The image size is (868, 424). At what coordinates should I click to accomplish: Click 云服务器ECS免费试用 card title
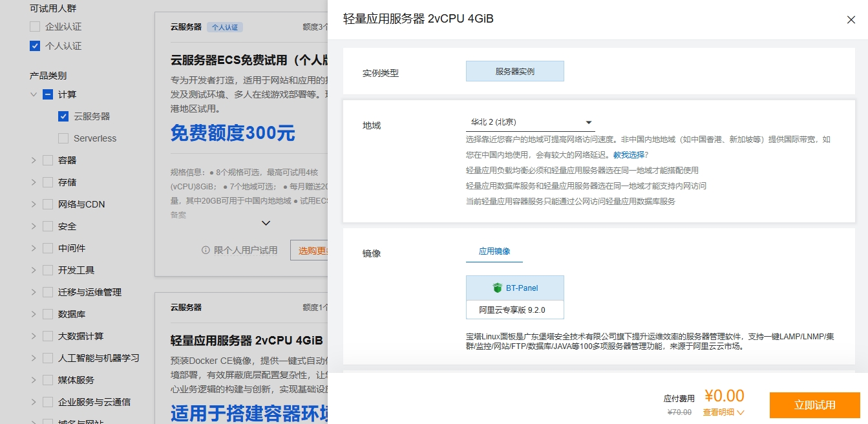tap(249, 60)
